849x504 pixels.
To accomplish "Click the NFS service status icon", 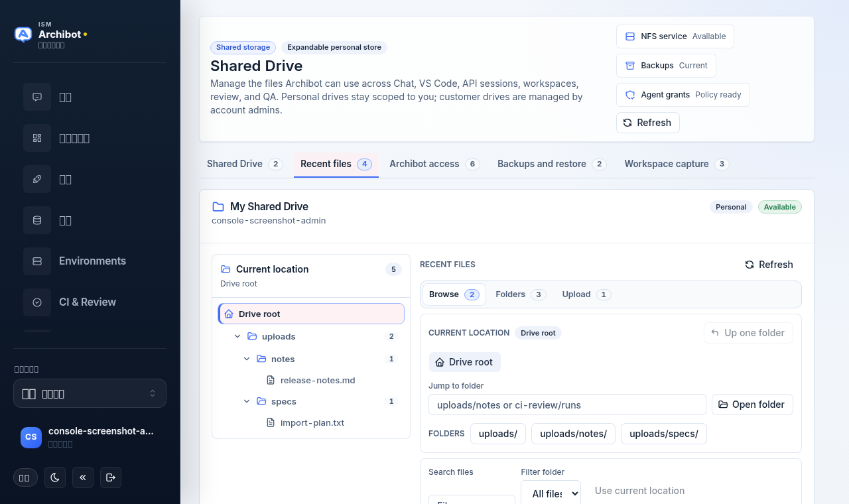I will pyautogui.click(x=630, y=36).
